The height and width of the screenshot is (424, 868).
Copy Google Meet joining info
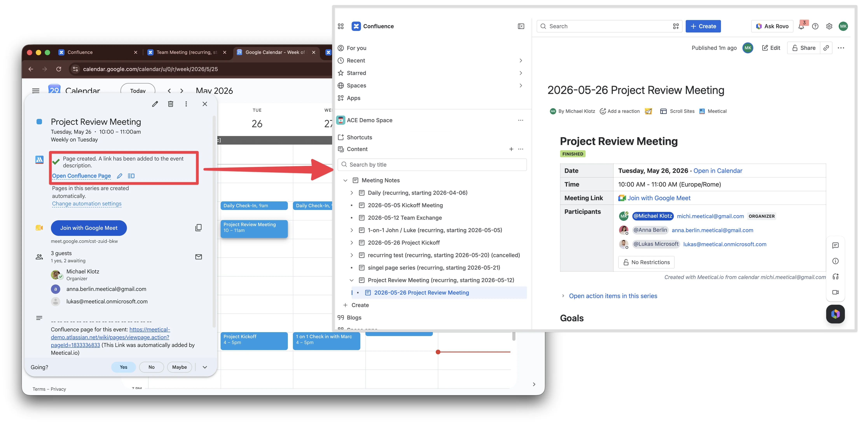198,228
